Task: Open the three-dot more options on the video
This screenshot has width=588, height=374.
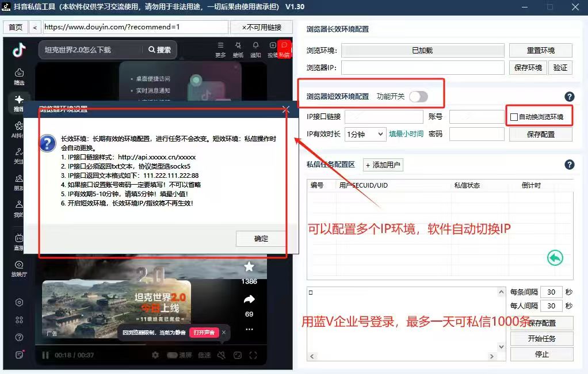Action: tap(249, 329)
